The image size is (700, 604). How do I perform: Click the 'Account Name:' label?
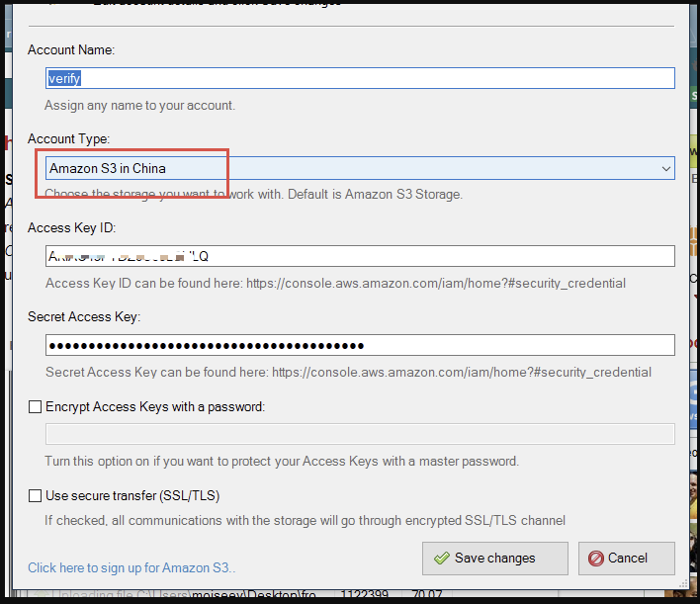(x=71, y=49)
